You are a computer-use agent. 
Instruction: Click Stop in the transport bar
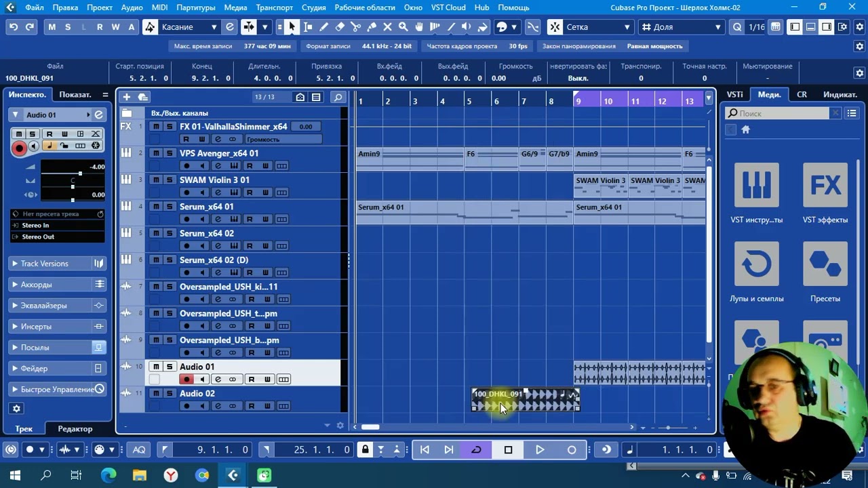[x=508, y=449]
